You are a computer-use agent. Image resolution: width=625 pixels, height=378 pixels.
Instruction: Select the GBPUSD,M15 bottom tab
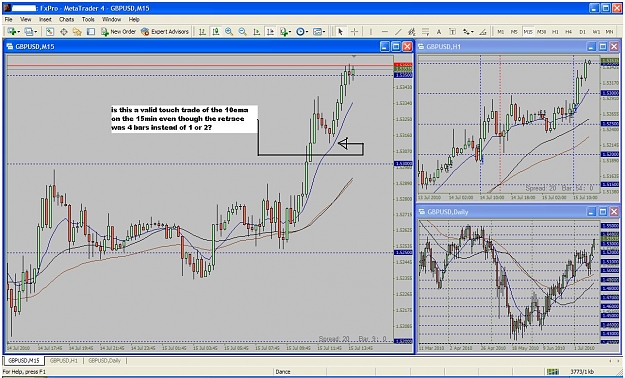(24, 361)
